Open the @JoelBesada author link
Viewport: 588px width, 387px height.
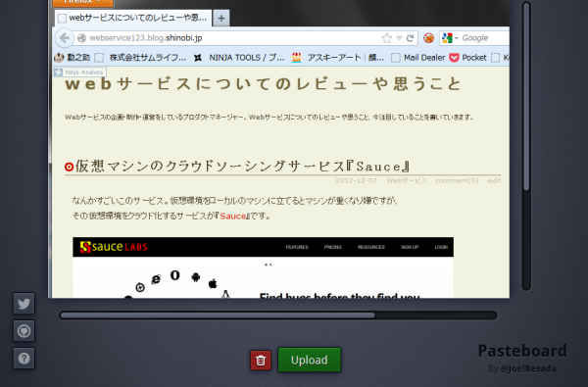click(528, 369)
